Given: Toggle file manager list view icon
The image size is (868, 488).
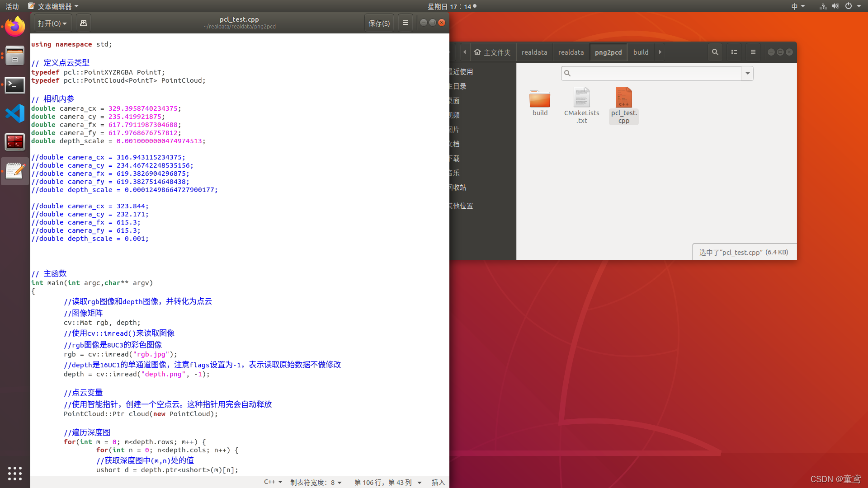Looking at the screenshot, I should tap(734, 52).
